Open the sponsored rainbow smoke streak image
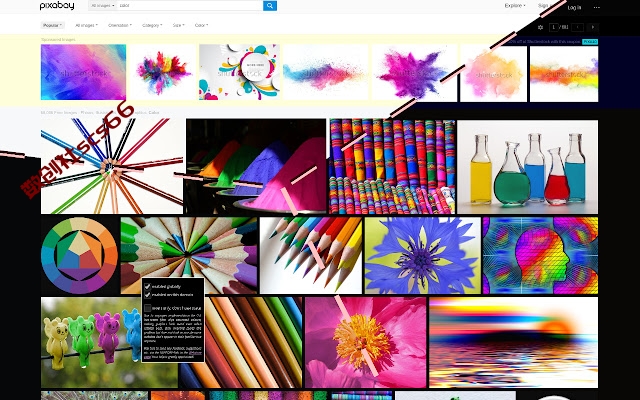Image resolution: width=640 pixels, height=400 pixels. click(x=564, y=74)
